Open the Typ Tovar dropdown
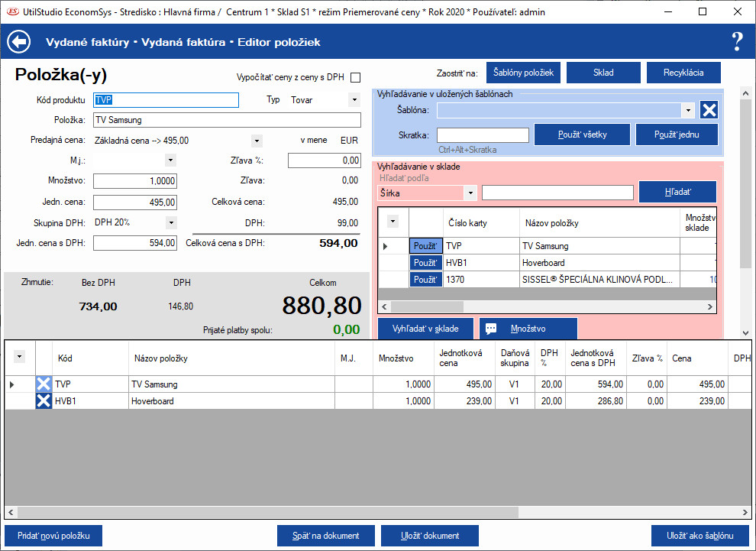Viewport: 756px width, 551px height. click(354, 100)
